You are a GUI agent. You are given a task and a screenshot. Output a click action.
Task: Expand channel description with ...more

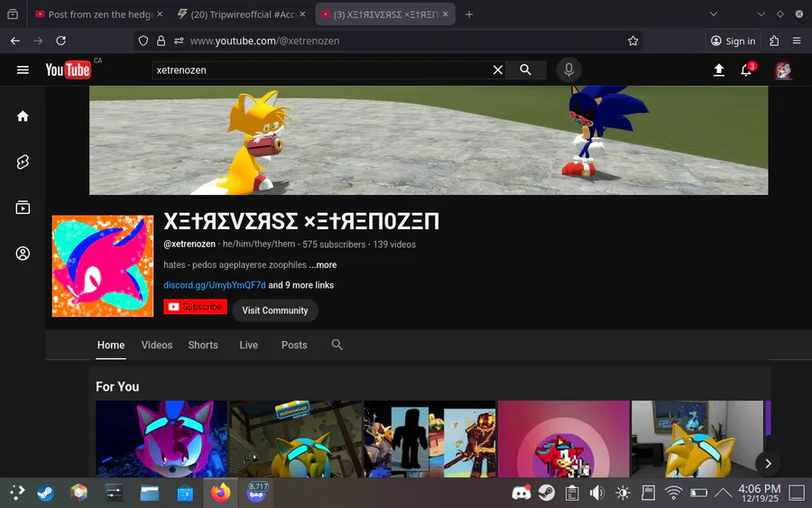[x=323, y=264]
